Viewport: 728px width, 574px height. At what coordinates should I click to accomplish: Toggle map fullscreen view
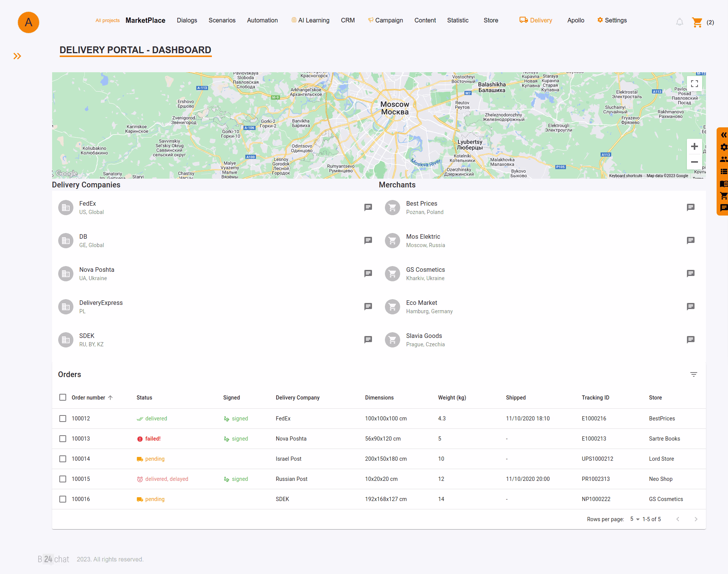(695, 84)
